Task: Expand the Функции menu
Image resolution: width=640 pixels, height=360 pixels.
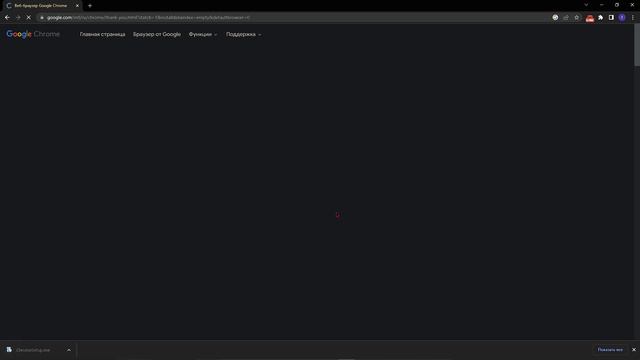Action: point(203,34)
